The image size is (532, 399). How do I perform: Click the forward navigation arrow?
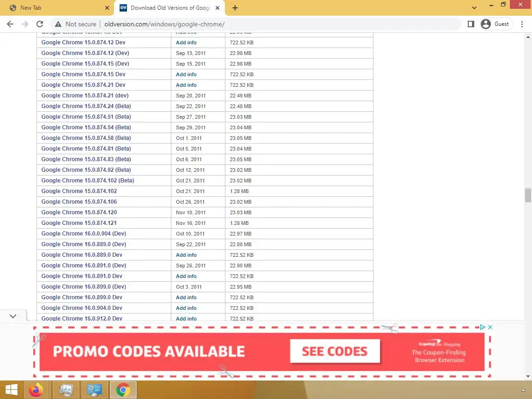point(25,24)
